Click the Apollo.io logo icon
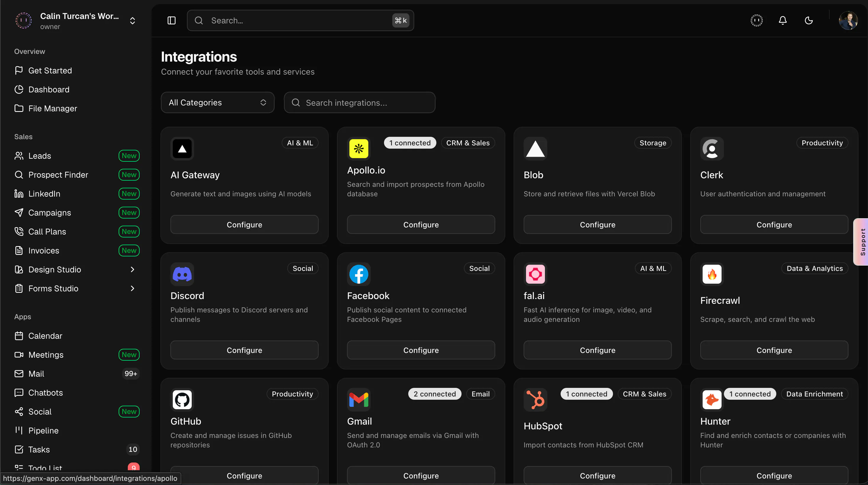The image size is (868, 485). [359, 148]
